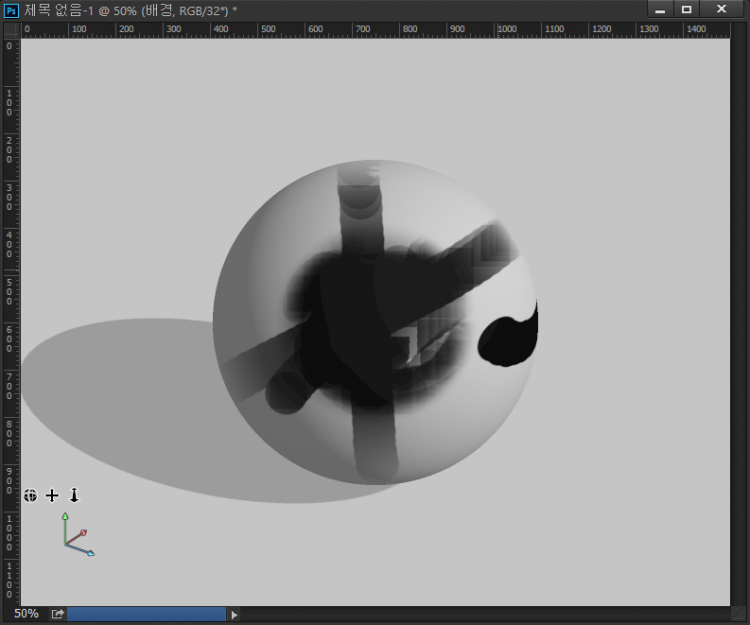
Task: Select the Pan 3D camera icon
Action: 52,495
